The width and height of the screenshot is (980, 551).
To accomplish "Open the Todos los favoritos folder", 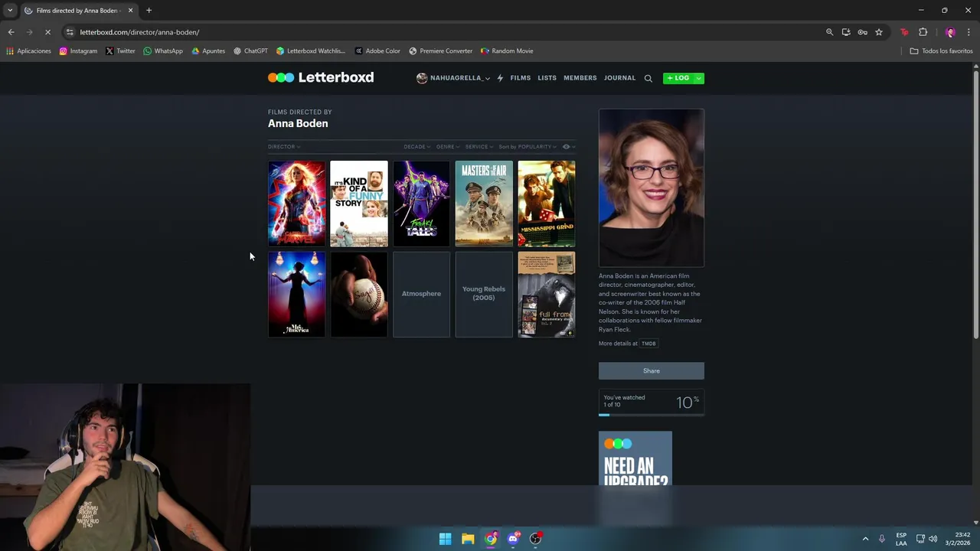I will pyautogui.click(x=941, y=51).
